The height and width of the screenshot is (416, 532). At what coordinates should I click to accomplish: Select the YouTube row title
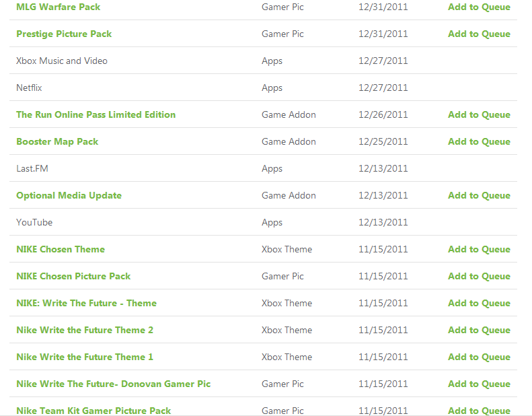point(34,222)
